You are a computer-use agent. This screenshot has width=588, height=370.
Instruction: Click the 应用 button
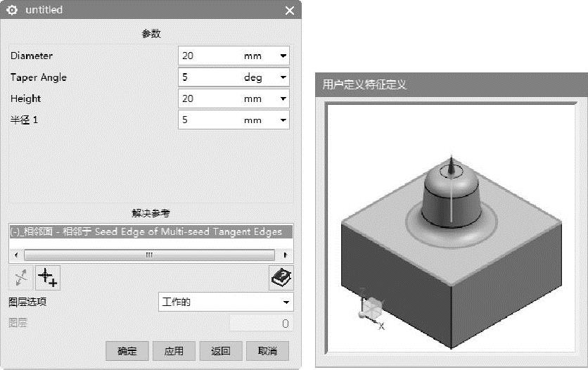(174, 351)
